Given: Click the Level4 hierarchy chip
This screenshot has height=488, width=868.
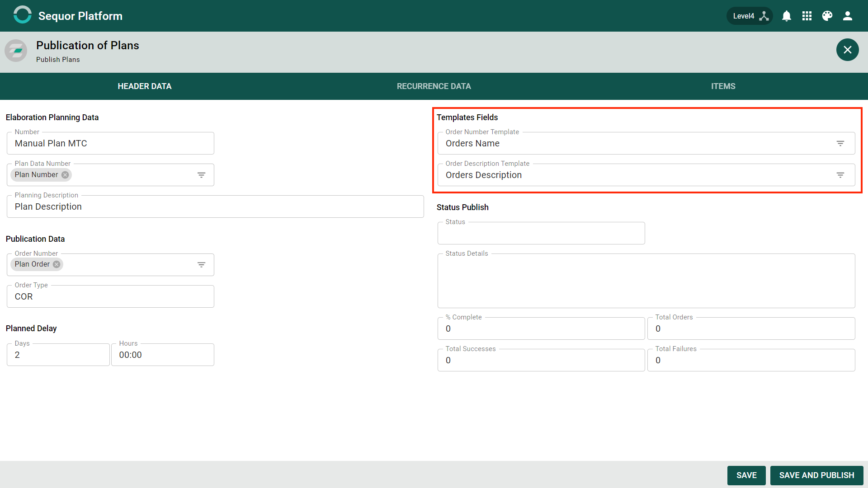Looking at the screenshot, I should click(750, 16).
